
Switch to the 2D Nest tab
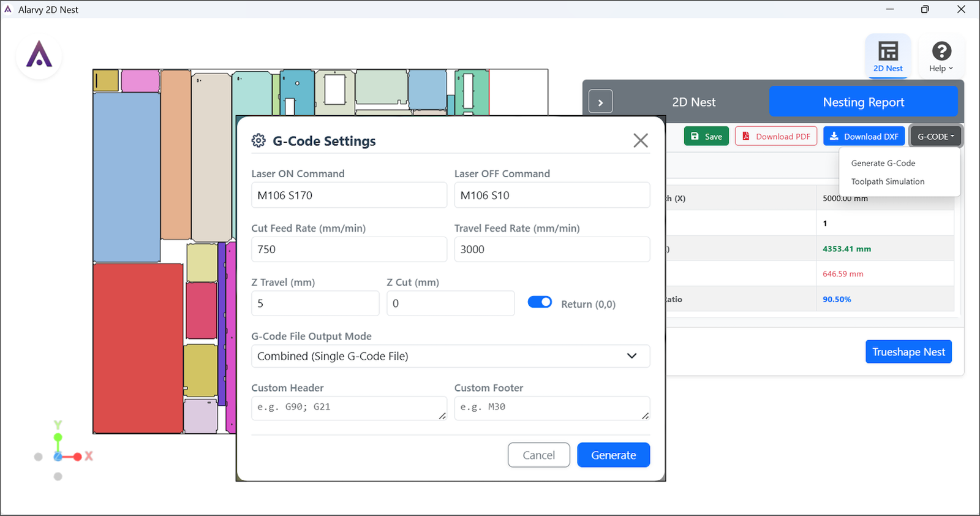coord(693,102)
